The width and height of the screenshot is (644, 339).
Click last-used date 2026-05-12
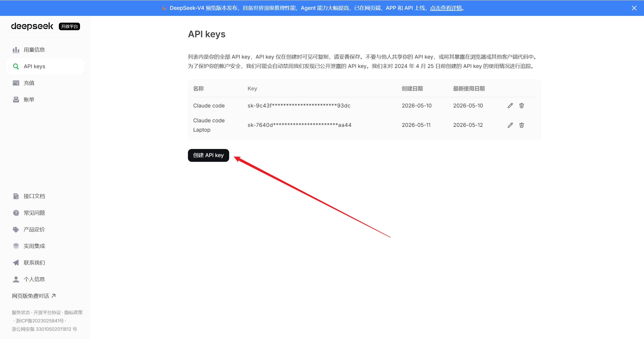pyautogui.click(x=468, y=125)
